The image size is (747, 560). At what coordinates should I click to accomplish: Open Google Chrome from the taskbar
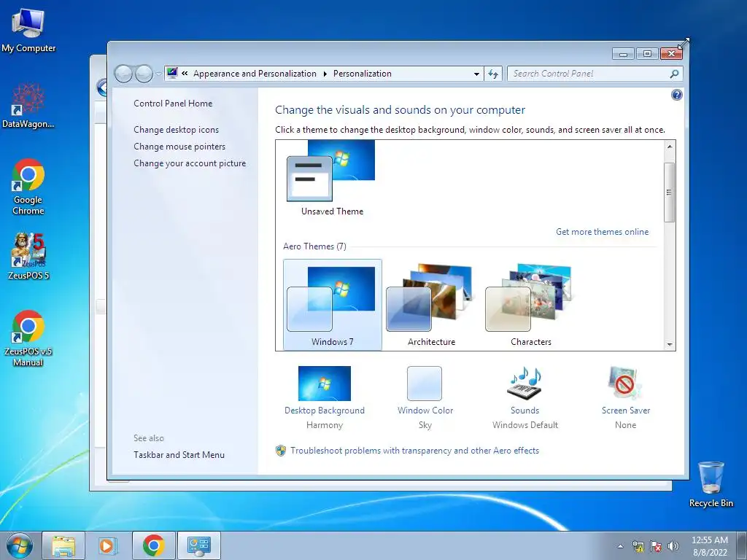[x=153, y=545]
